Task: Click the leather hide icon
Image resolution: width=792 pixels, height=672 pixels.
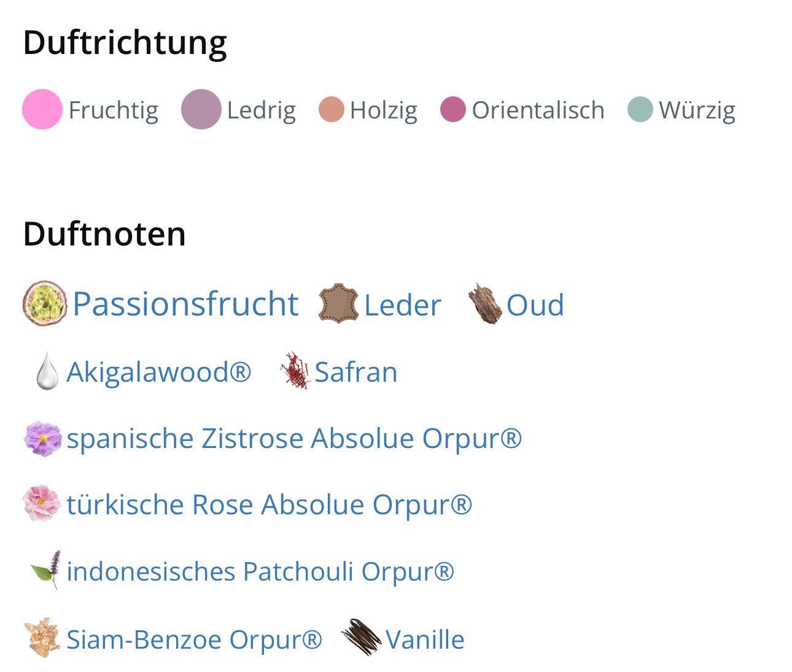Action: click(x=338, y=303)
